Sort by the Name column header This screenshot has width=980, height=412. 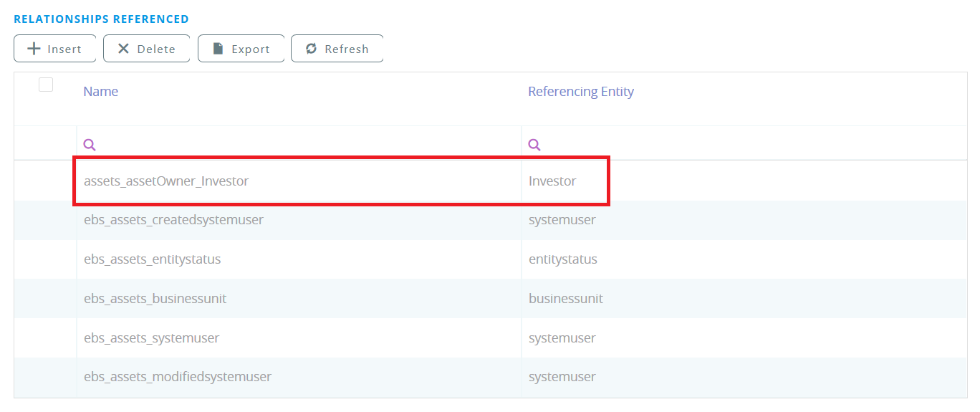(x=101, y=92)
